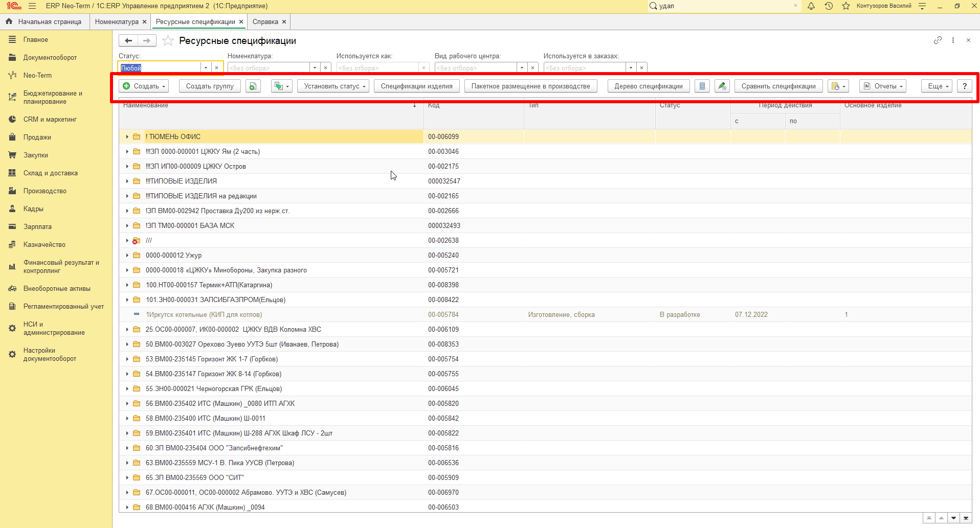Click in the search field with удал
The width and height of the screenshot is (980, 528).
click(x=724, y=6)
